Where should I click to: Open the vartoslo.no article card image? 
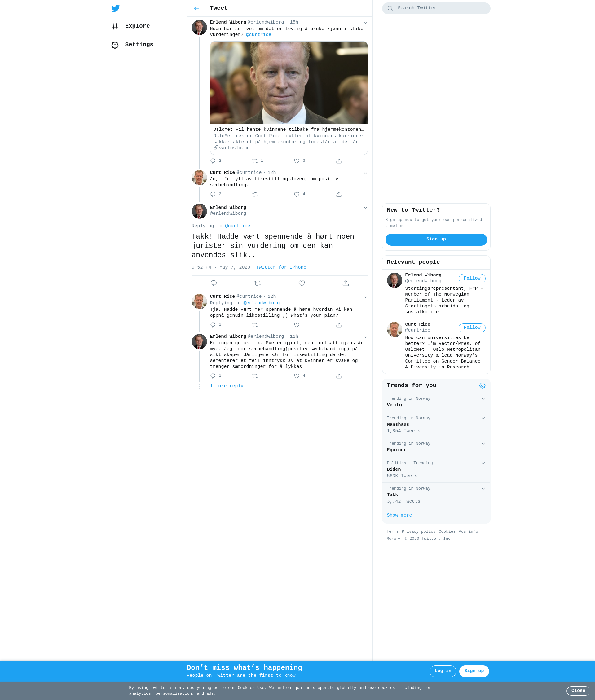coord(289,82)
